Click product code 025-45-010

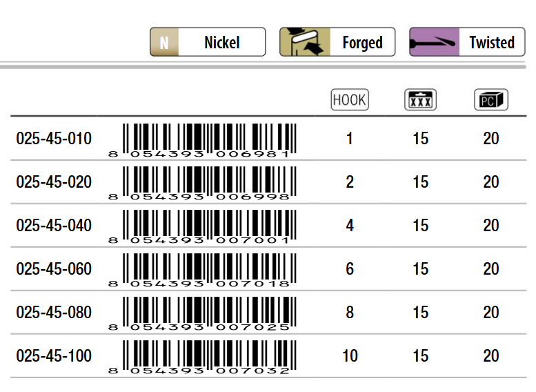tap(54, 139)
